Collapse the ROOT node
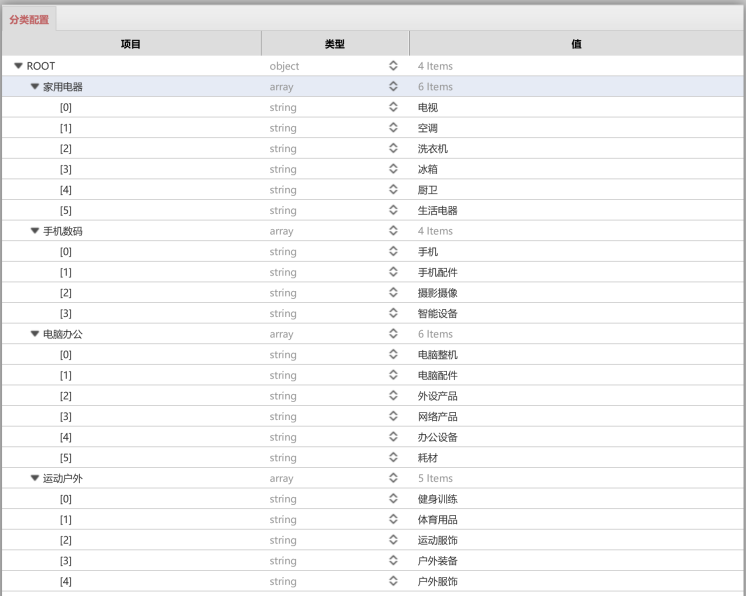This screenshot has width=746, height=596. point(19,66)
